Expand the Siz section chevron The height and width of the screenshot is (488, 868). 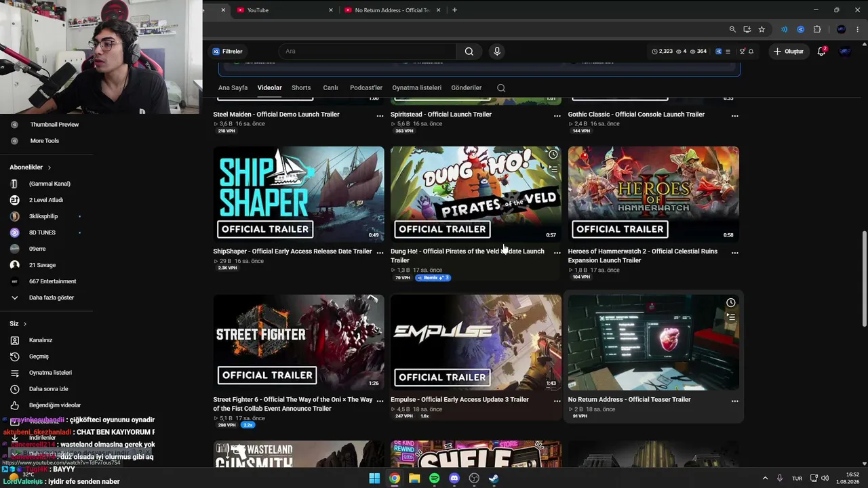point(24,324)
